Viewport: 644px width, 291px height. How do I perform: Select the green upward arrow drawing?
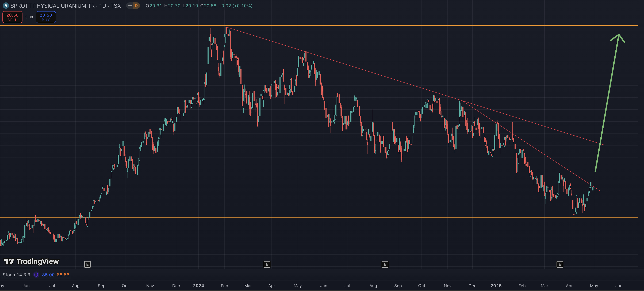click(608, 102)
